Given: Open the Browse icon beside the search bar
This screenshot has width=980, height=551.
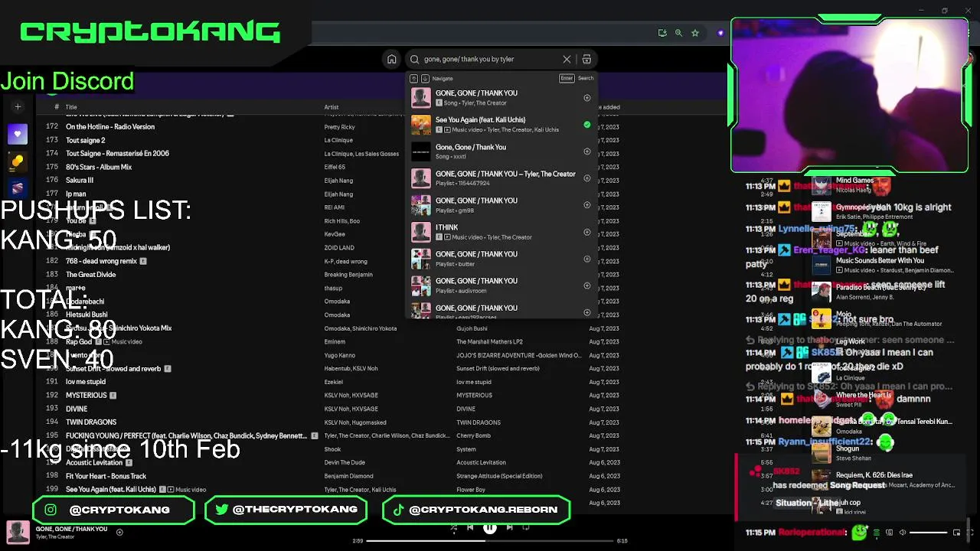Looking at the screenshot, I should tap(586, 59).
